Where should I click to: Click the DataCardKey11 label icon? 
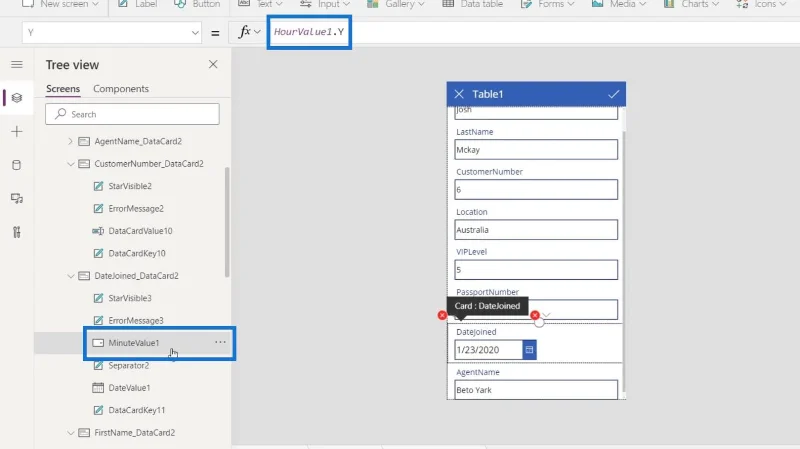98,410
